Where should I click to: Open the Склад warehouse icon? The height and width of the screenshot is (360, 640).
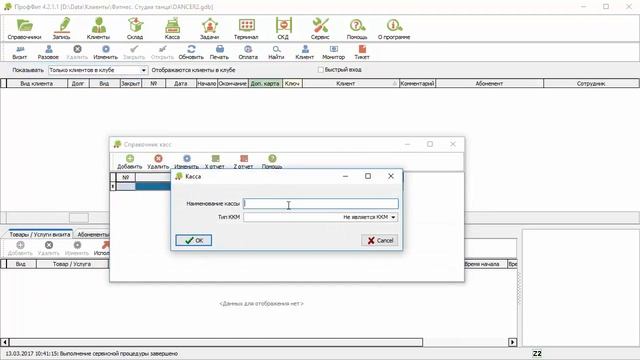[135, 29]
